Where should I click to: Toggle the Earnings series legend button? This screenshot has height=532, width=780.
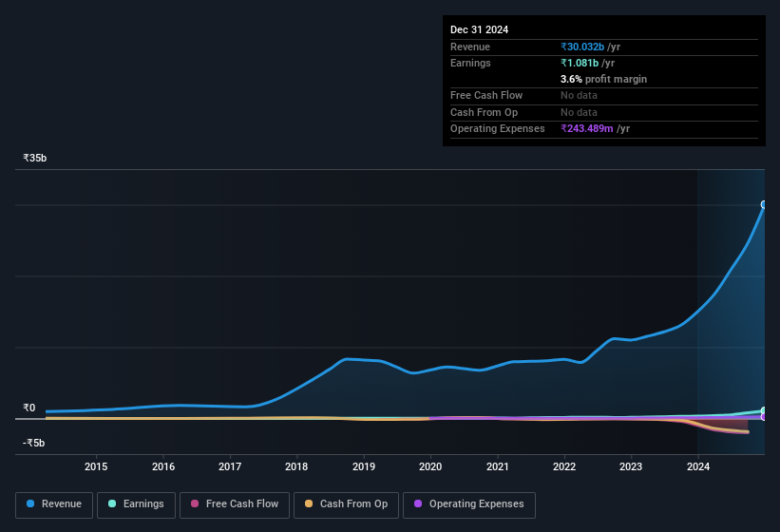click(x=136, y=504)
